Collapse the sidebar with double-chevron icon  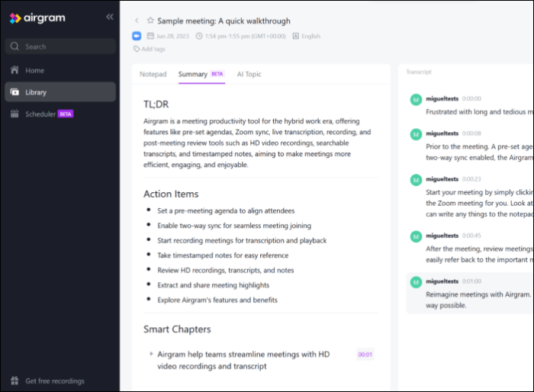[x=110, y=17]
